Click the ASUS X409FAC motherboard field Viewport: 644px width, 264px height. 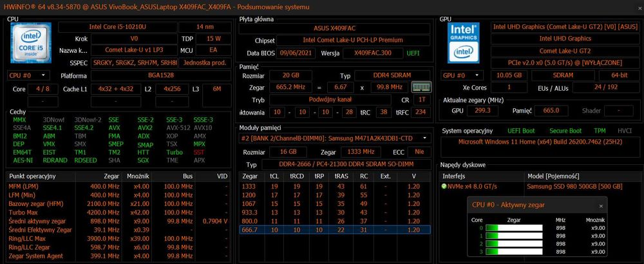point(335,28)
